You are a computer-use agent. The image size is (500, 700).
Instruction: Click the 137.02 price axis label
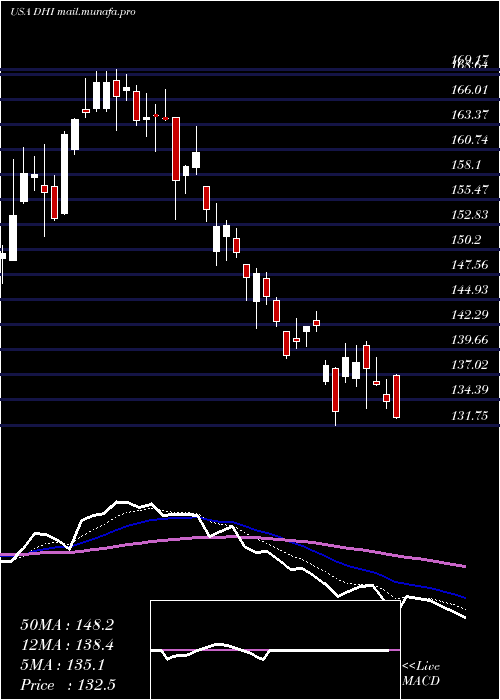(x=469, y=365)
